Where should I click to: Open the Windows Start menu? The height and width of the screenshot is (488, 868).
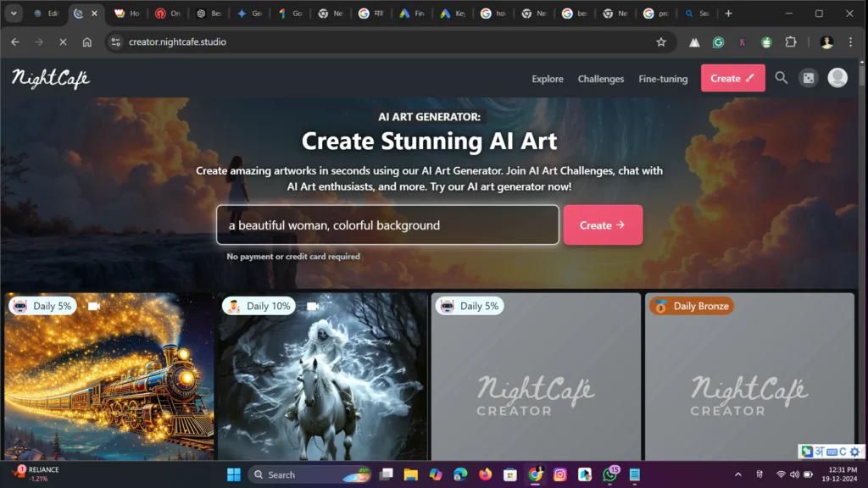click(234, 474)
